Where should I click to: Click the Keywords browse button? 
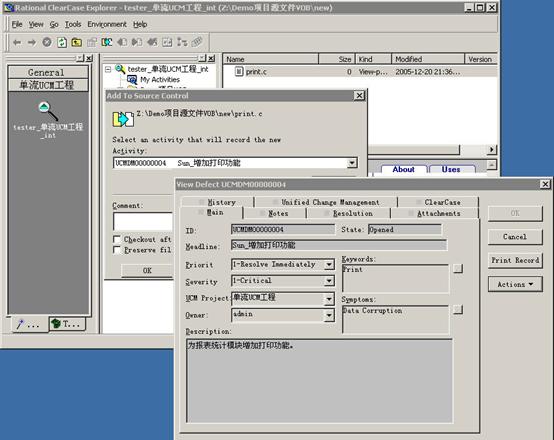tap(458, 269)
